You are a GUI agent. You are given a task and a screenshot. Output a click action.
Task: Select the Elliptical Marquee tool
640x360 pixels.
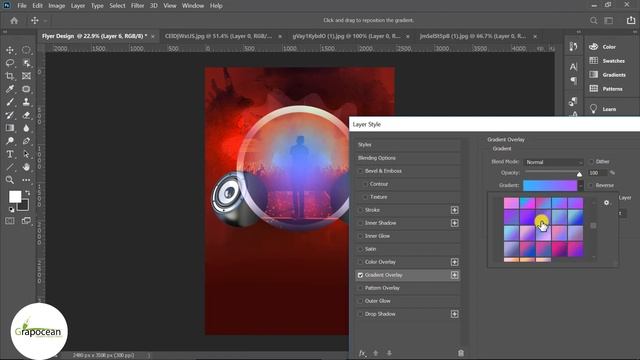tap(26, 50)
